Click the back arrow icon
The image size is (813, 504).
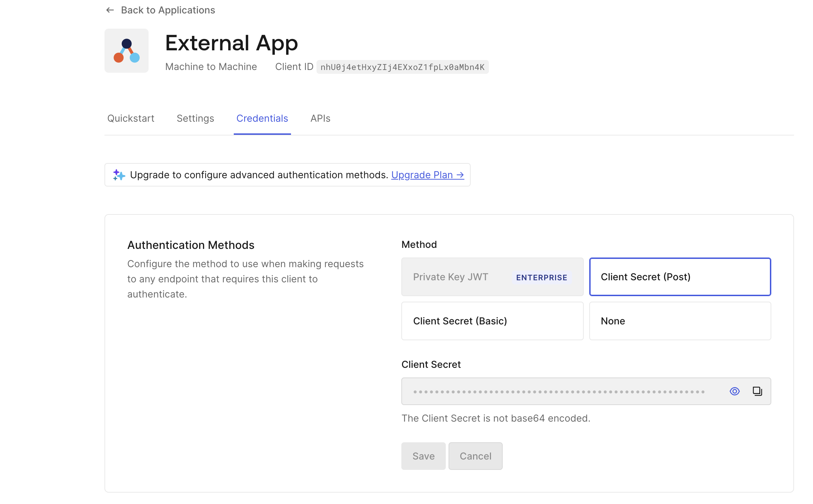click(110, 10)
